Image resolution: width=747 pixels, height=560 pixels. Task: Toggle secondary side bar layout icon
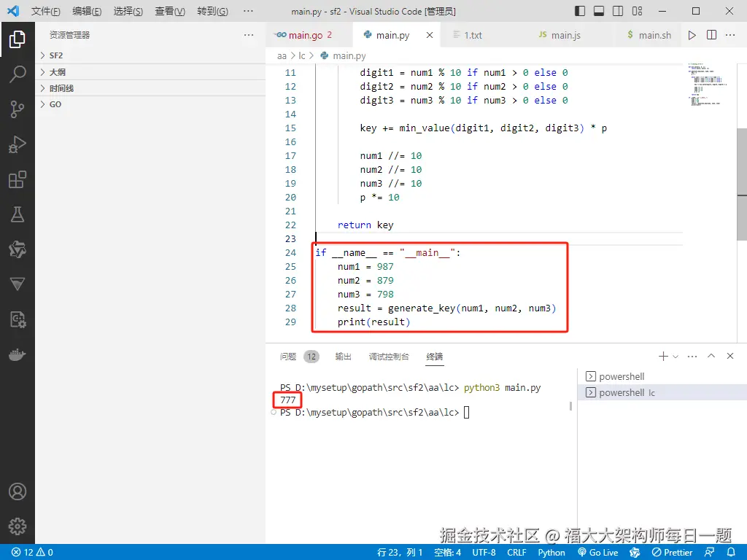[618, 11]
